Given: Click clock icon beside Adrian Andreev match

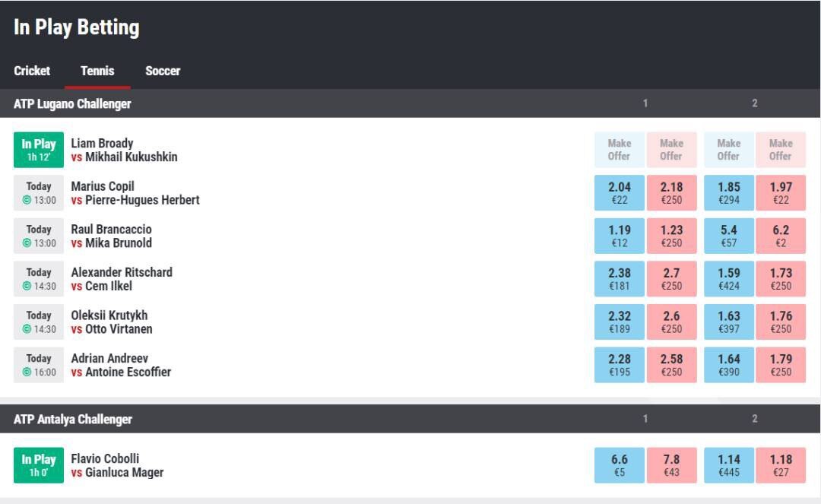Looking at the screenshot, I should [27, 372].
